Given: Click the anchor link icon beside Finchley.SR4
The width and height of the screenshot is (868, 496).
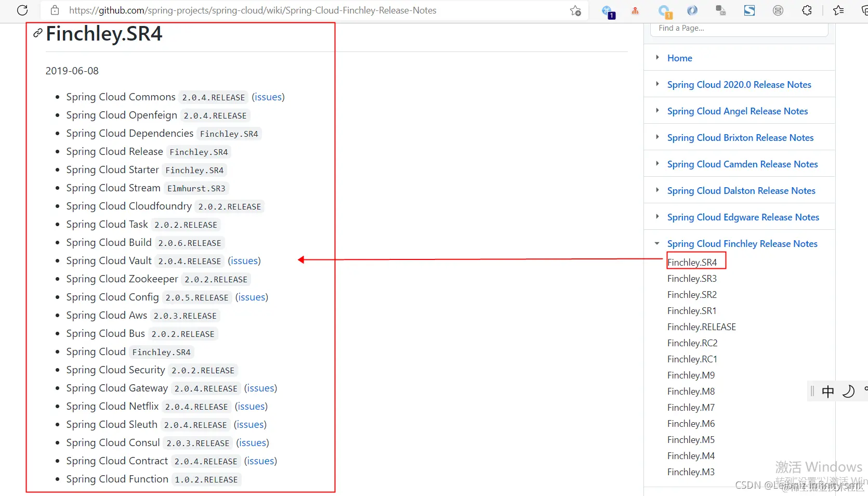Looking at the screenshot, I should click(37, 33).
